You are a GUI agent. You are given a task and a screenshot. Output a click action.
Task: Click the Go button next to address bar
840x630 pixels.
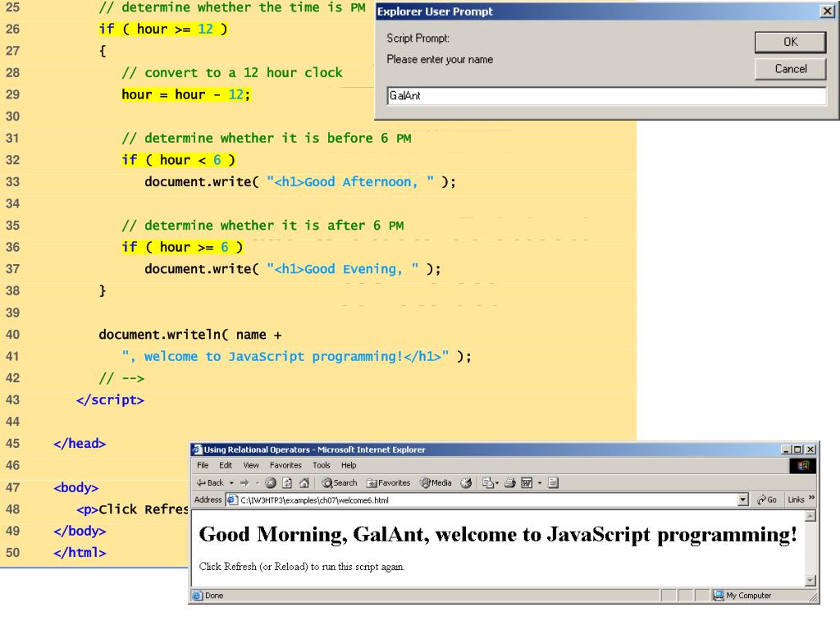coord(767,500)
